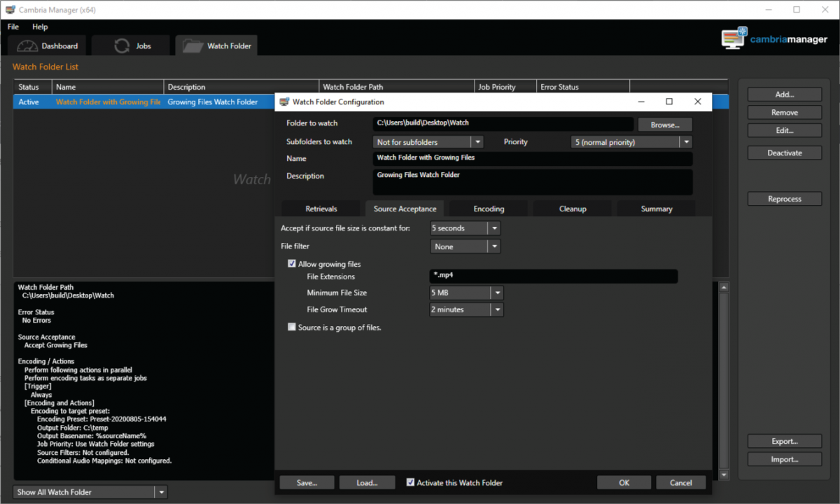
Task: Click the Browse... button
Action: [x=665, y=125]
